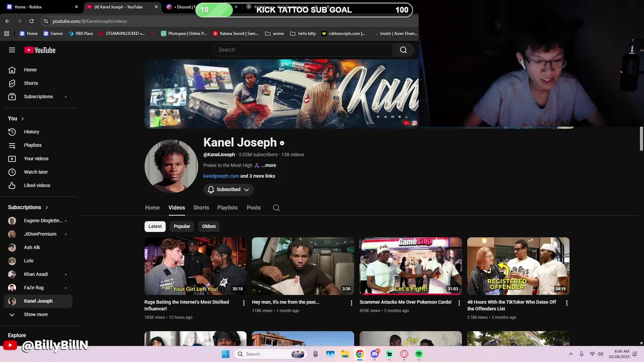Switch to channel Playlists tab
The height and width of the screenshot is (362, 644).
(227, 208)
